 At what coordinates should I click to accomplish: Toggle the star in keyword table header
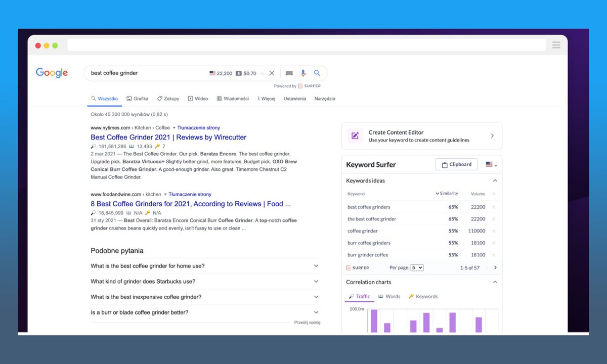pyautogui.click(x=494, y=194)
